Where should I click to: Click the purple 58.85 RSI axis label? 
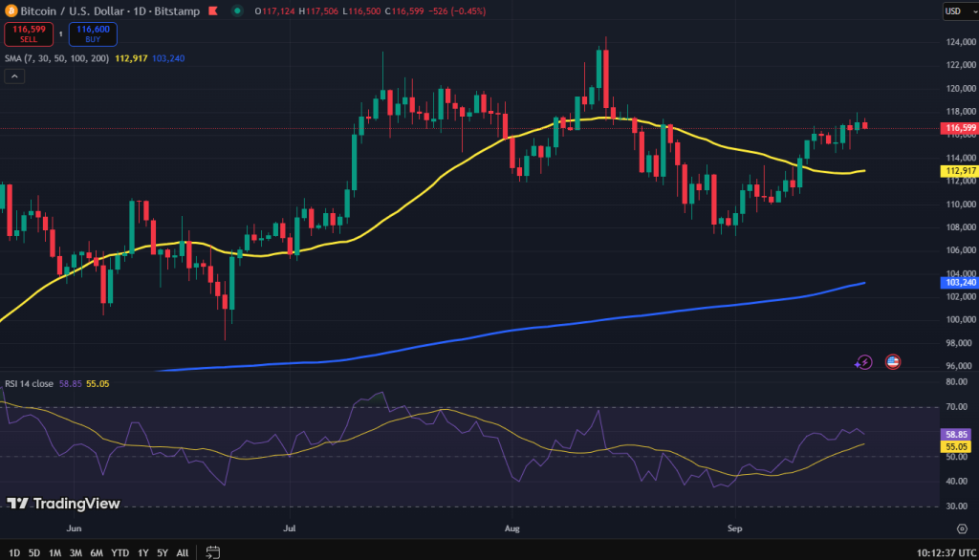tap(956, 434)
